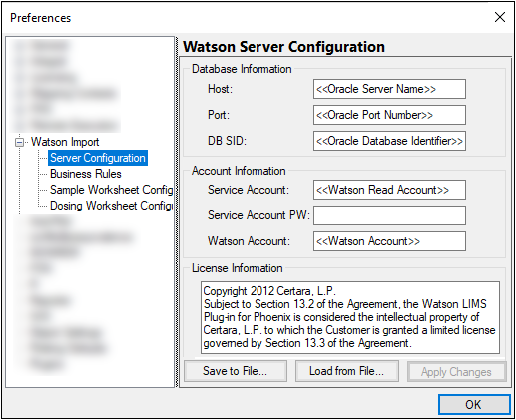Click the DB SID: label

[227, 141]
